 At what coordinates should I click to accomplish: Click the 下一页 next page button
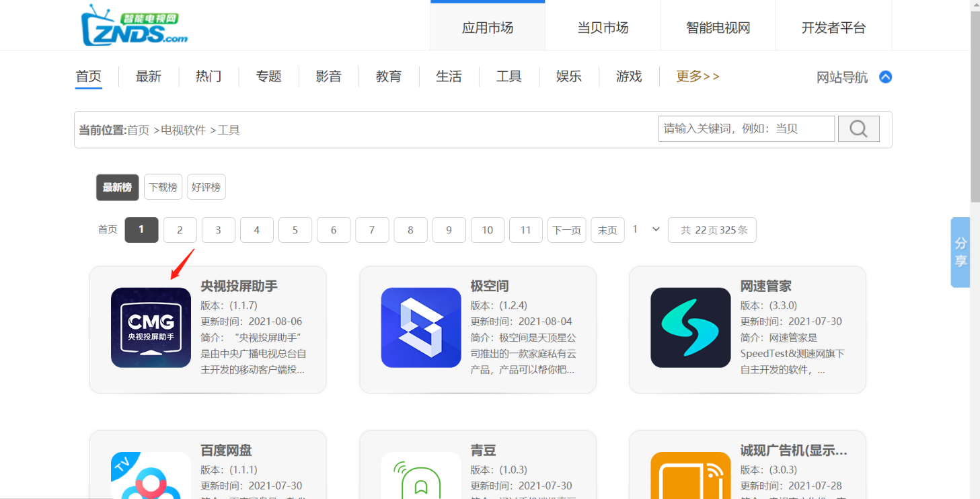click(x=566, y=230)
